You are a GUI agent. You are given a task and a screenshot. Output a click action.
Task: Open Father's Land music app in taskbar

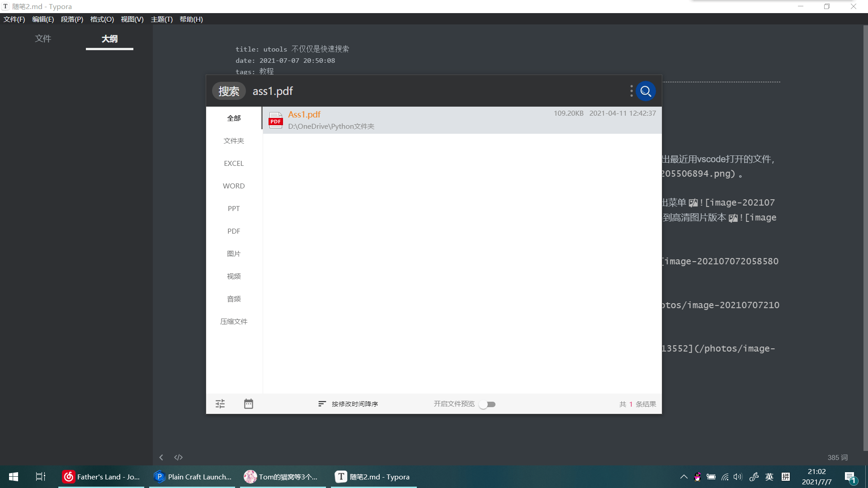(101, 477)
